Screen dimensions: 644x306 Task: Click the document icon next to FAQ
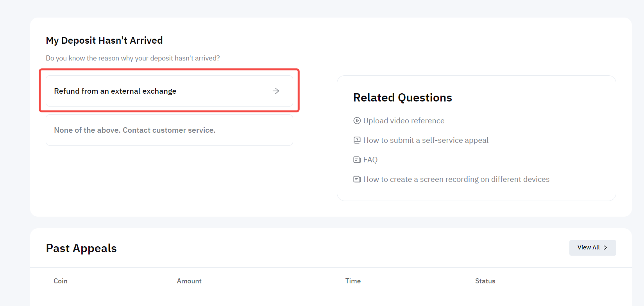(x=357, y=160)
